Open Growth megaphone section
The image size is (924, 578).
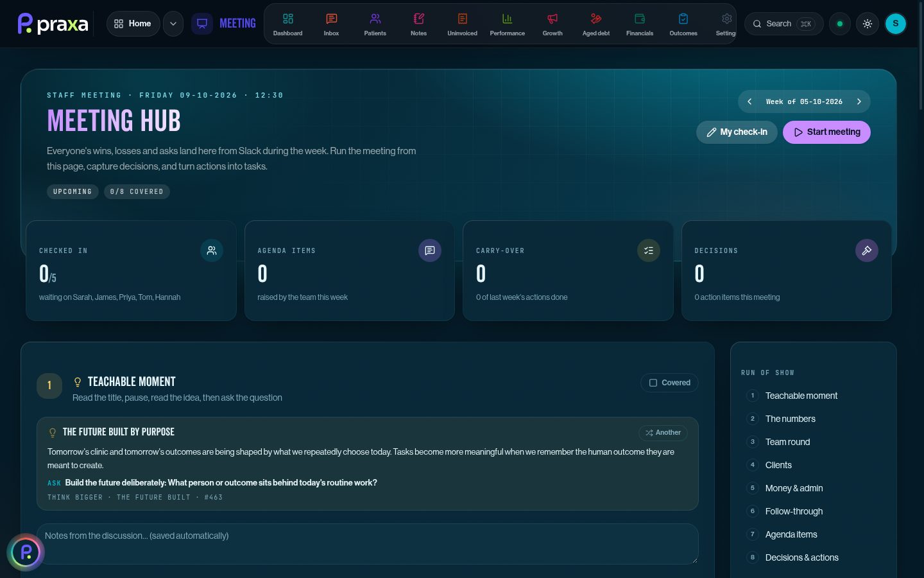(552, 24)
